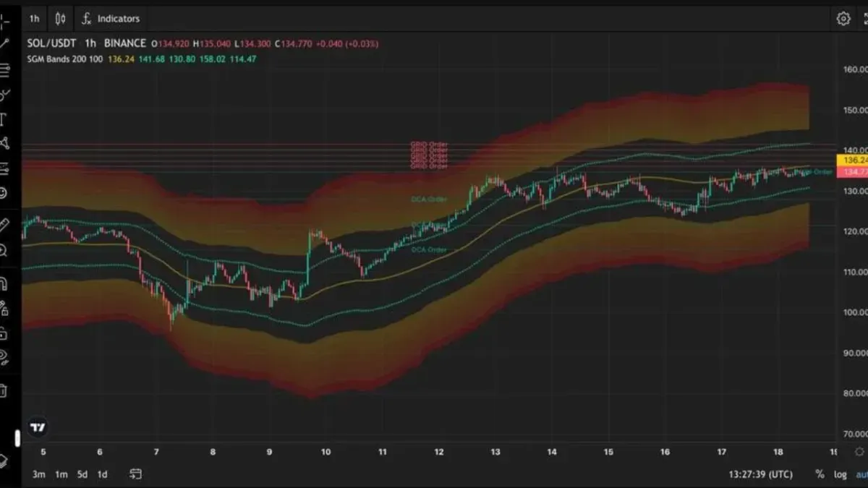Open the emoji and stickers tool
This screenshot has height=488, width=868.
click(4, 192)
